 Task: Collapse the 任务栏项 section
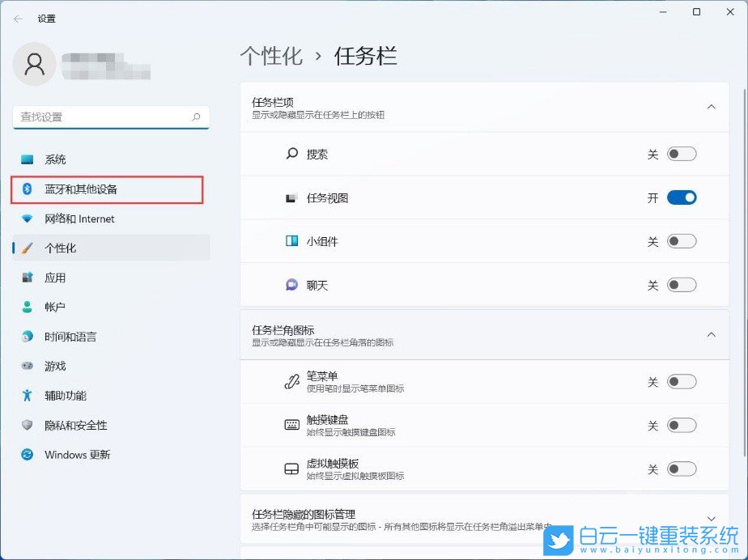tap(711, 105)
